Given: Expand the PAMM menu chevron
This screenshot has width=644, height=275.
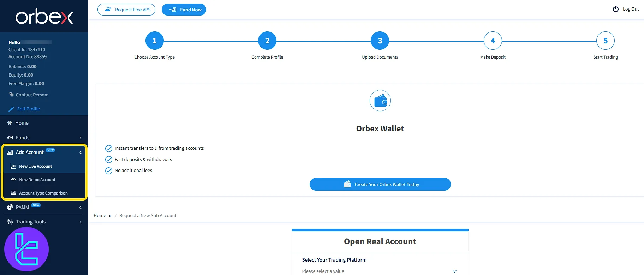Looking at the screenshot, I should pos(80,208).
